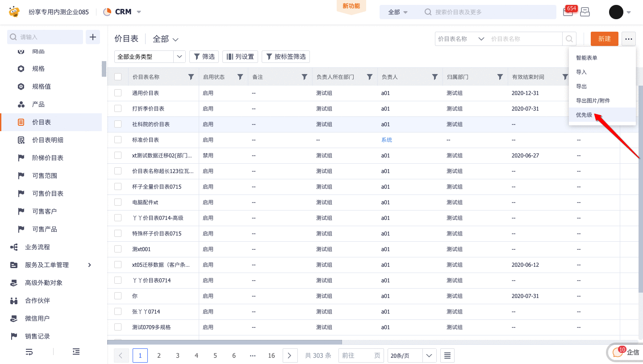The height and width of the screenshot is (364, 643).
Task: Select 导出图片/附件 from the menu
Action: (602, 100)
